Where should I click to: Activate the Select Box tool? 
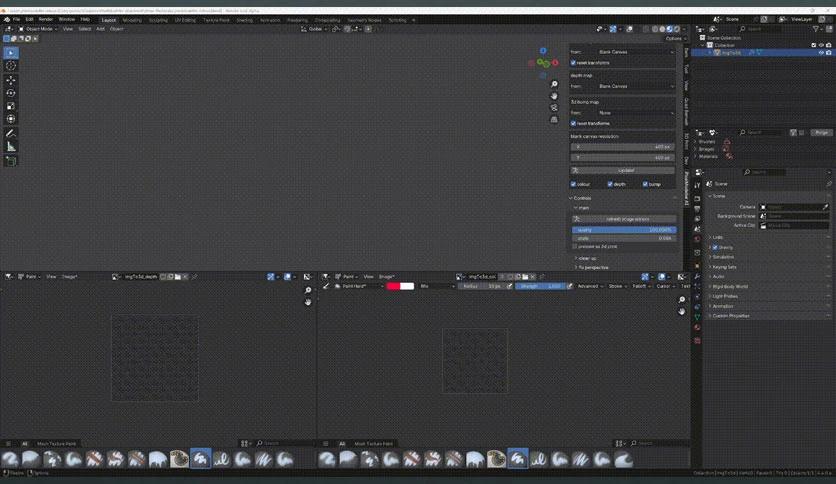pyautogui.click(x=11, y=53)
